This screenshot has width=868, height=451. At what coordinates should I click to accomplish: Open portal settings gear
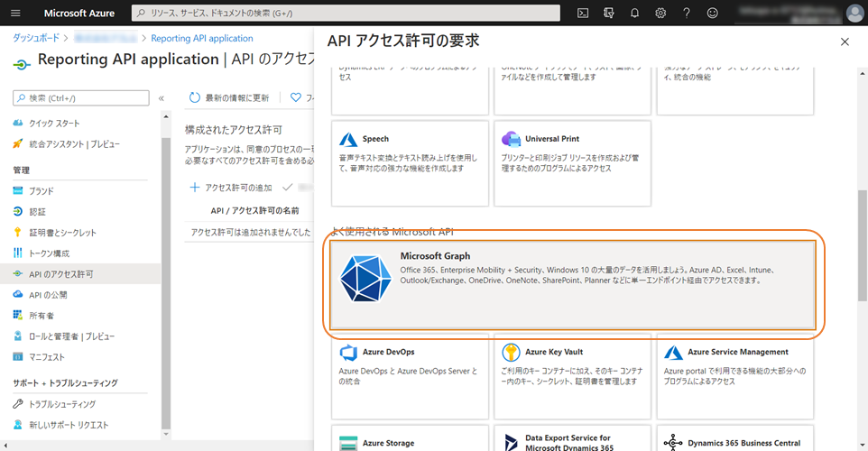pos(660,13)
